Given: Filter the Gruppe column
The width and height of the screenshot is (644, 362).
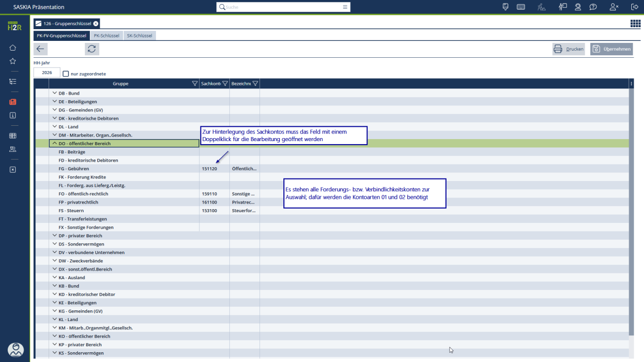Looking at the screenshot, I should pos(194,84).
